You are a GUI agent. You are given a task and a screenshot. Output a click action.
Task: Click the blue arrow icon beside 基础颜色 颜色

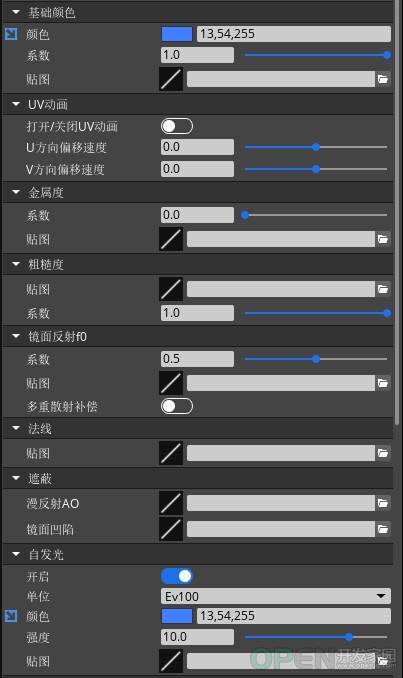point(11,34)
